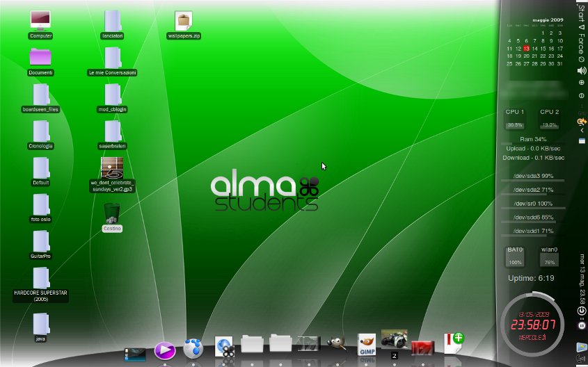Viewport: 588px width, 367px height.
Task: Click the Upload - 0.0 KB/sec readout
Action: pyautogui.click(x=533, y=148)
